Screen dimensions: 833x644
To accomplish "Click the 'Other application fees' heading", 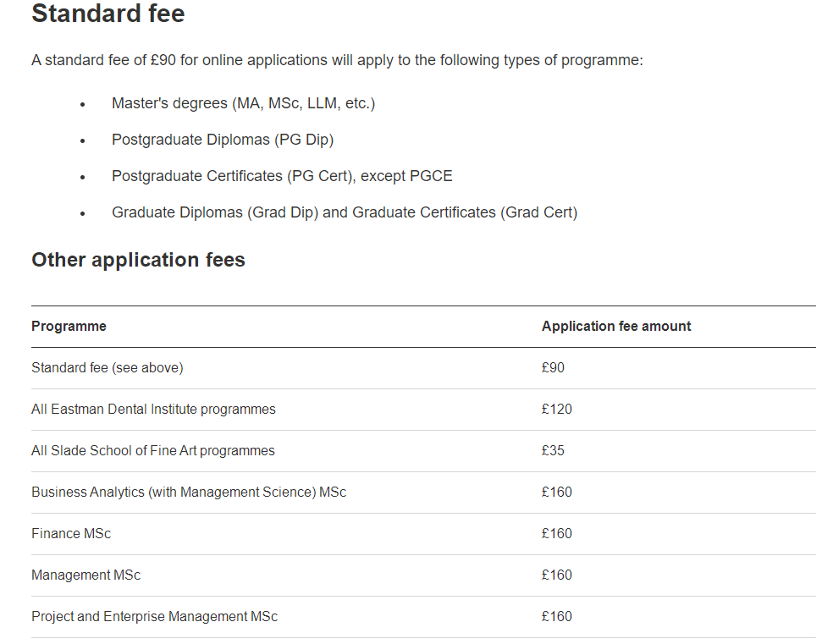I will tap(138, 260).
